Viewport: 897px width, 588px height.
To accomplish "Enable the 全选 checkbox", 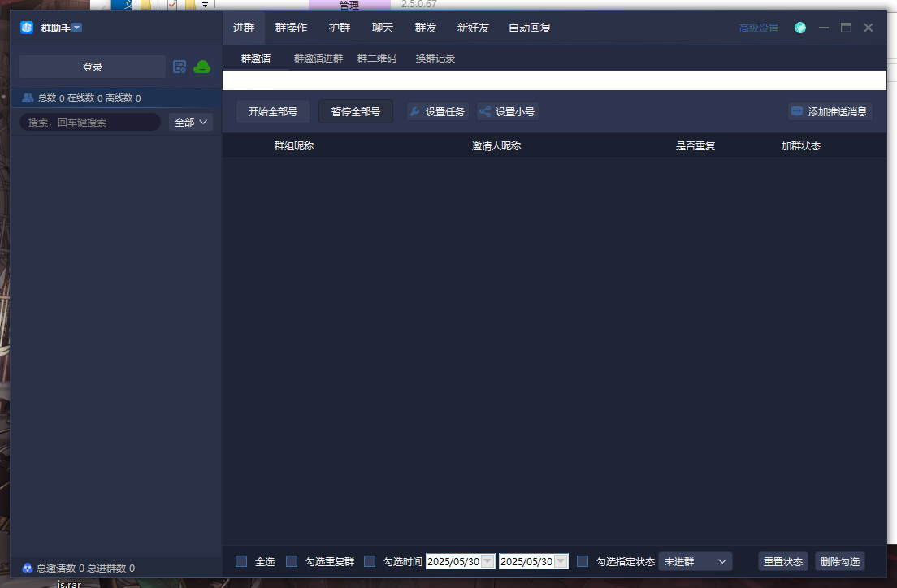I will [241, 561].
